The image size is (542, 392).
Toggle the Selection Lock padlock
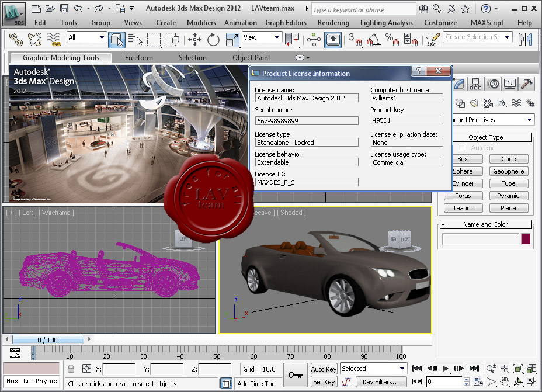[x=71, y=369]
